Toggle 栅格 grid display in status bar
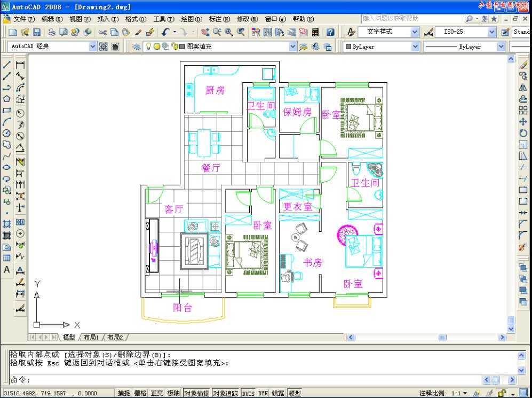Screen dimensions: 532x398 coord(140,393)
